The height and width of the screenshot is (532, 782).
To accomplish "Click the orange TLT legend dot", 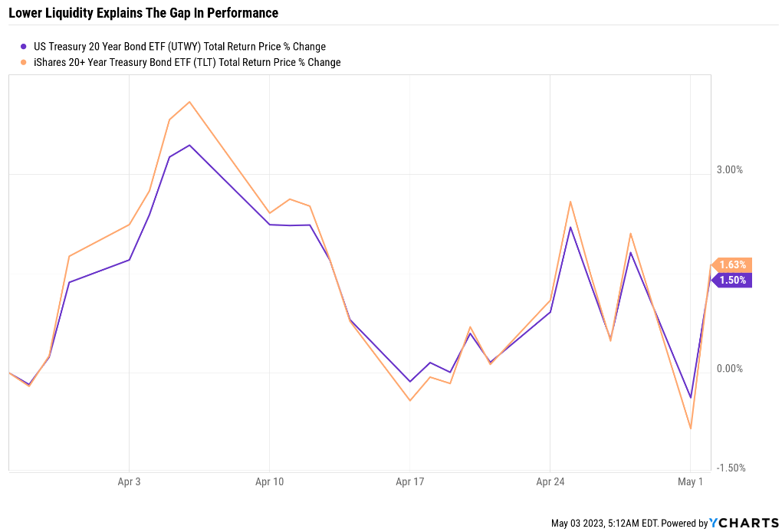I will point(24,62).
